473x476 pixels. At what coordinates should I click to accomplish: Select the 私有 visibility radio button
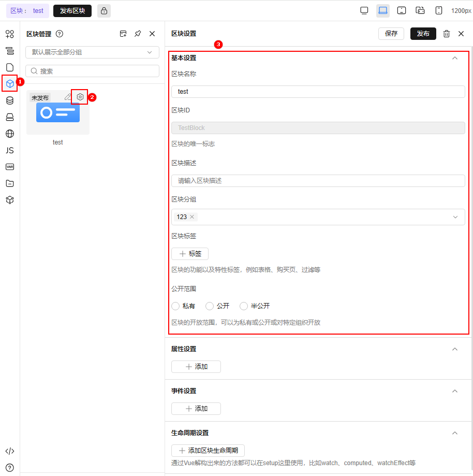(x=175, y=306)
